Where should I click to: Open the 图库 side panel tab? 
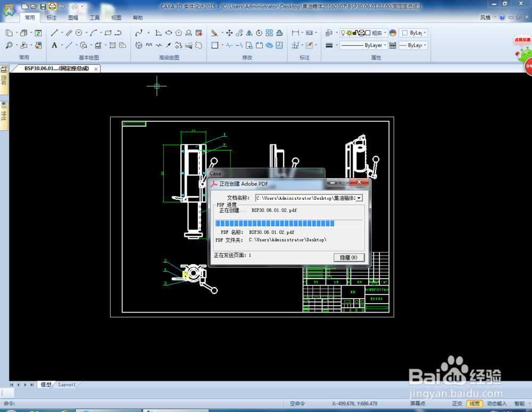tap(4, 80)
